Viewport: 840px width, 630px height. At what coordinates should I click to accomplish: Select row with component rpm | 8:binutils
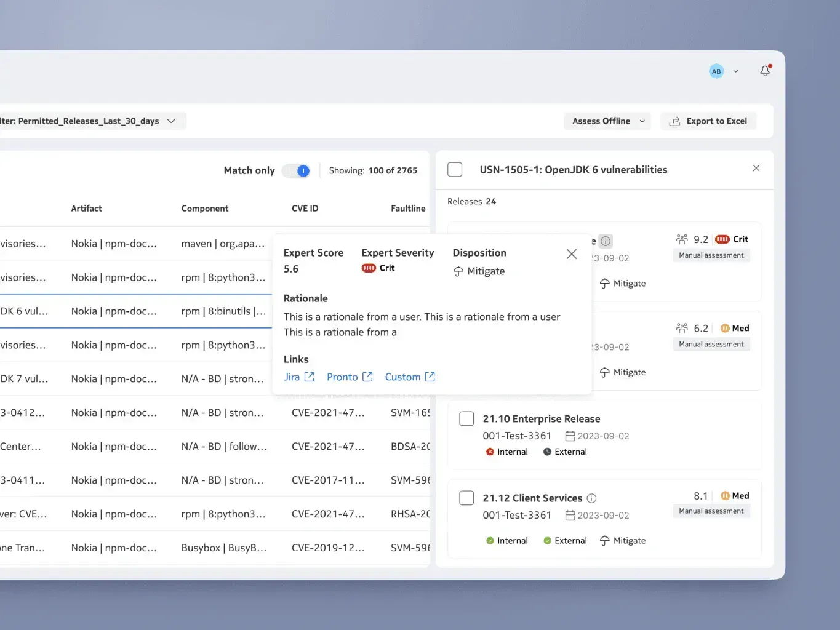tap(136, 311)
